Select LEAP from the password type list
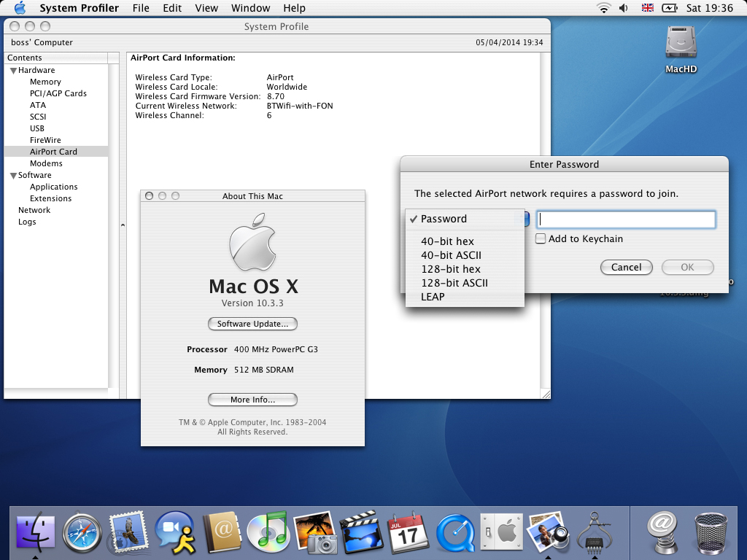This screenshot has width=747, height=560. [433, 297]
